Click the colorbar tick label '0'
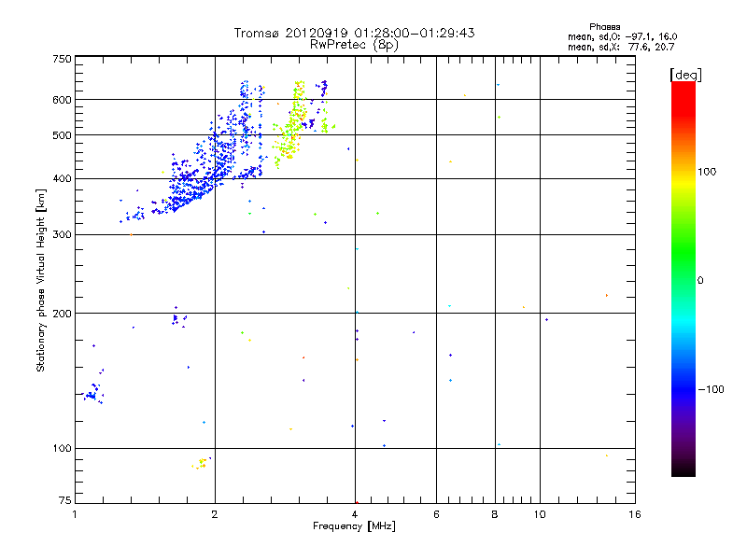 [x=700, y=281]
